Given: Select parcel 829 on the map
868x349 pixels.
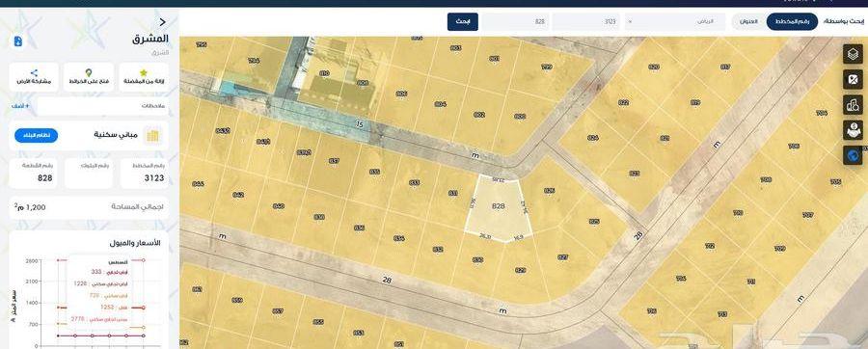Looking at the screenshot, I should pos(521,270).
